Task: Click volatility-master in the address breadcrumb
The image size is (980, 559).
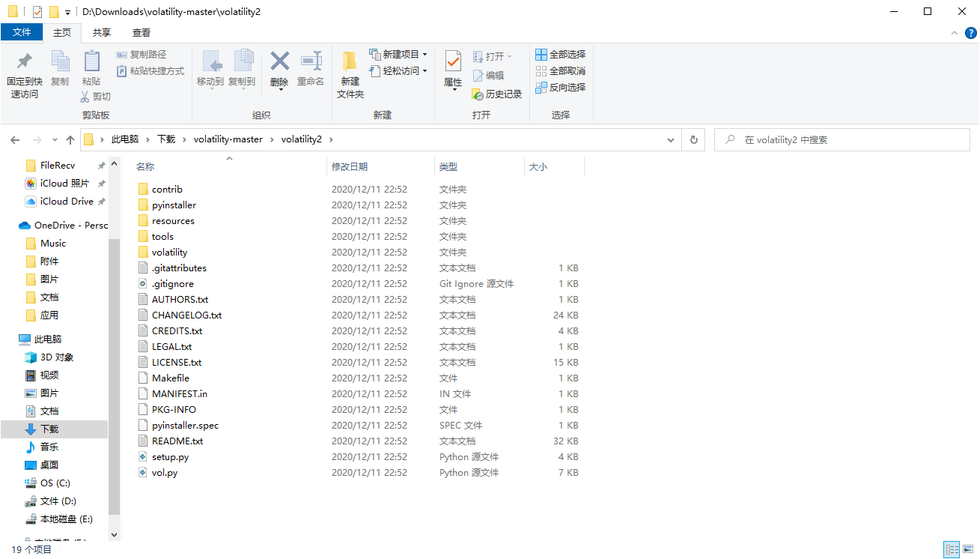Action: (228, 139)
